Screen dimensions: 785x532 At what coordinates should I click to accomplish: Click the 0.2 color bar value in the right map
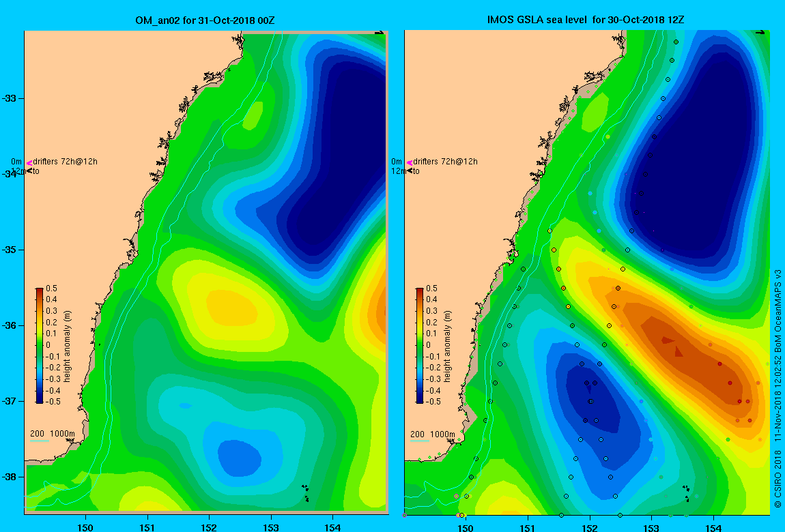click(432, 323)
